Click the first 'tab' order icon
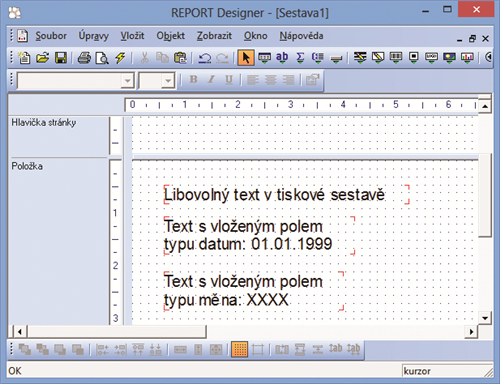Image resolution: width=500 pixels, height=384 pixels. (x=336, y=349)
